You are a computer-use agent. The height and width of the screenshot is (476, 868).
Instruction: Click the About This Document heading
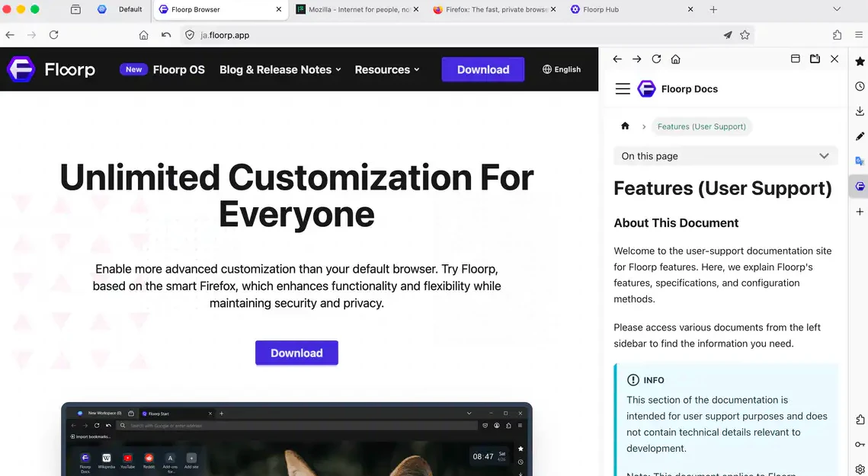tap(676, 222)
